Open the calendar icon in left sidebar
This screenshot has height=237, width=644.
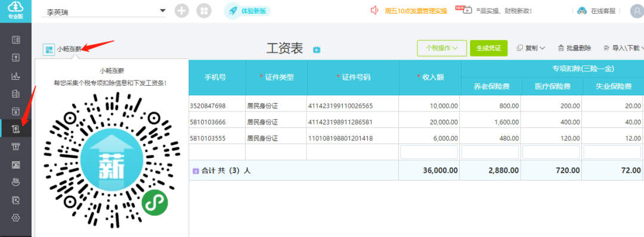click(x=16, y=111)
